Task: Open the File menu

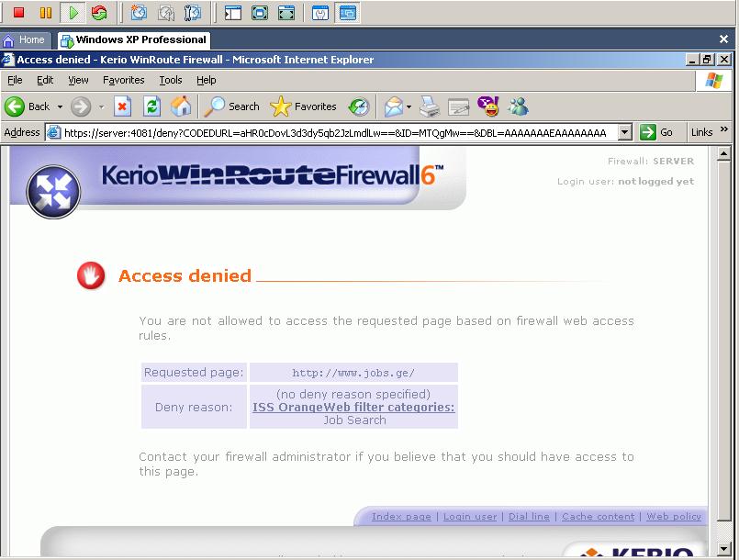Action: point(15,80)
